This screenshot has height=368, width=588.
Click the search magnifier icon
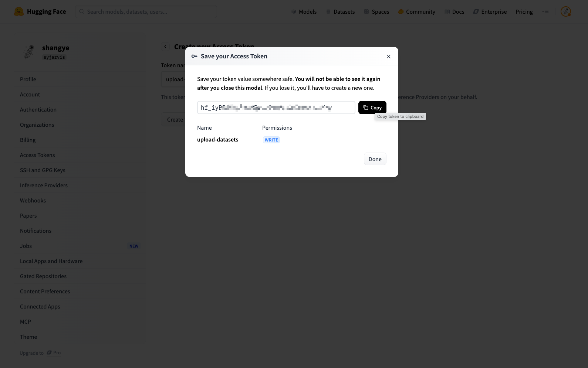point(82,11)
